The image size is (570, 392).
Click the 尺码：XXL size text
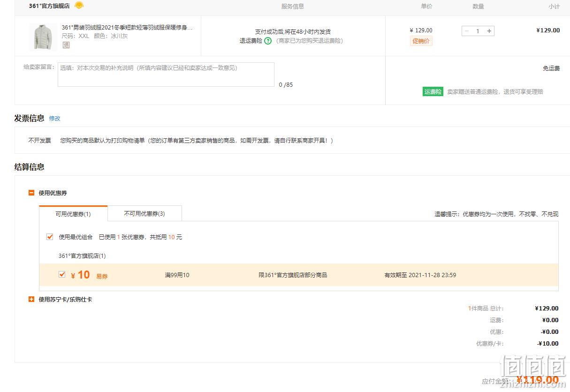click(x=76, y=36)
